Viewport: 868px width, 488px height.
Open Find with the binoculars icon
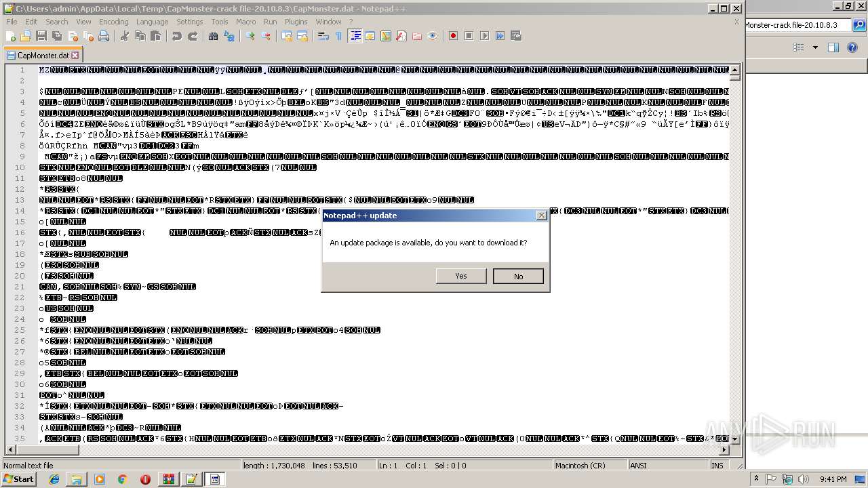coord(214,36)
